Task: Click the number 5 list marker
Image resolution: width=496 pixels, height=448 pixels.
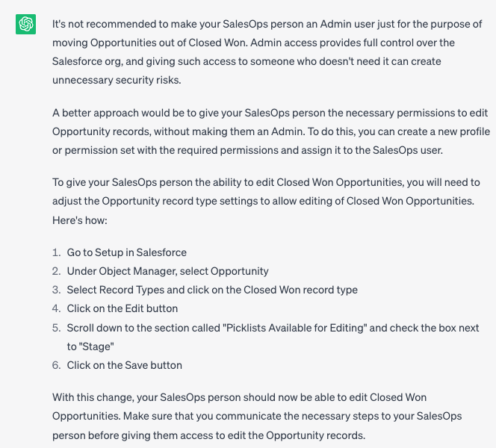Action: tap(56, 328)
